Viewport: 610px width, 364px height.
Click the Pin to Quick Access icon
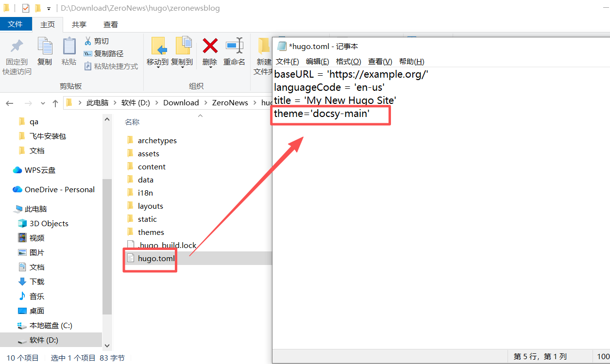coord(17,47)
